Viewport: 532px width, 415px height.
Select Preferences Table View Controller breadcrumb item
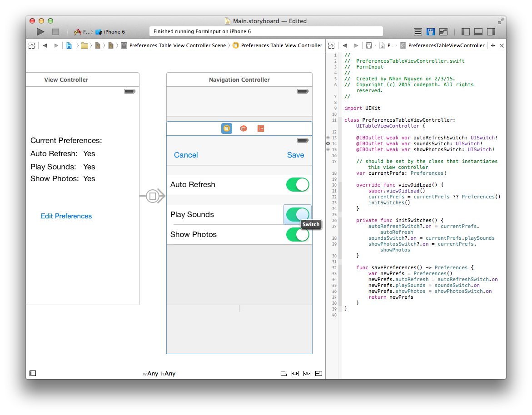tap(278, 45)
